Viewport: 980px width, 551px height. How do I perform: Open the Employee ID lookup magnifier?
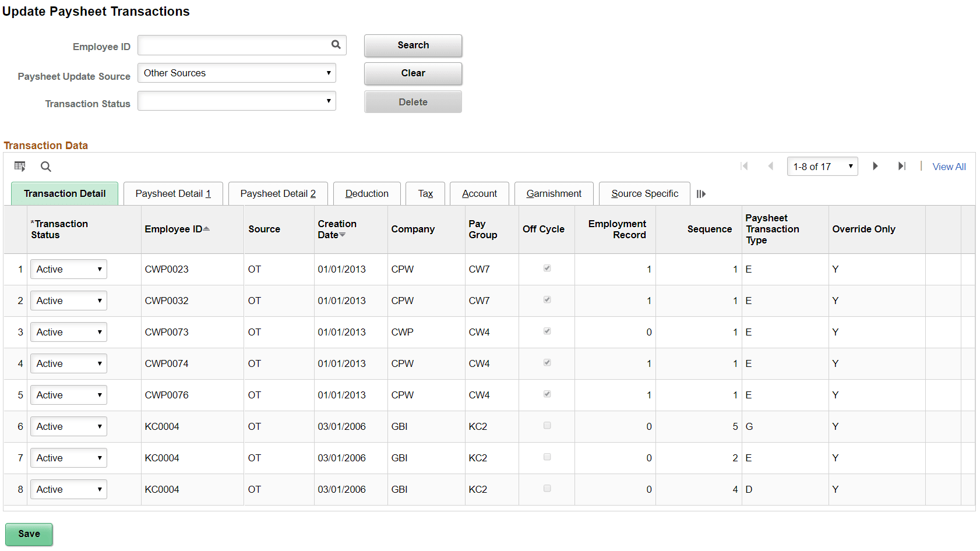tap(336, 45)
